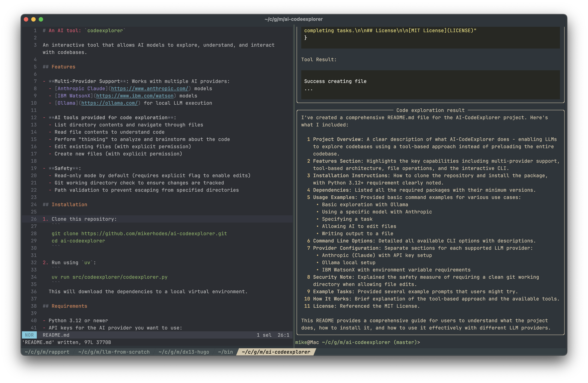Click 'Git working directory check' line
The width and height of the screenshot is (588, 383).
139,183
